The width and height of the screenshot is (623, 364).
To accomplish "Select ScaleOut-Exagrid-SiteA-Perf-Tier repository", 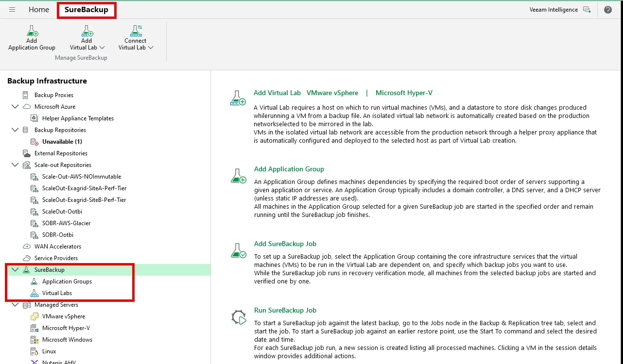I will pos(84,188).
